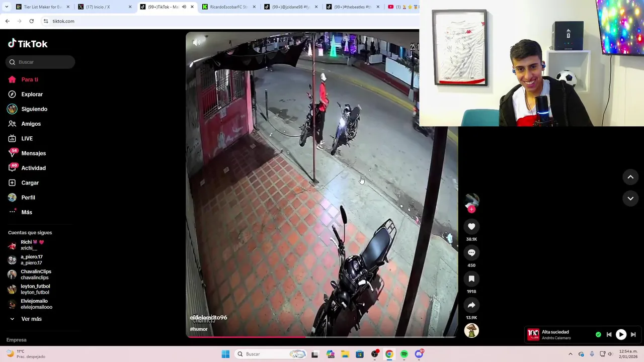Screen dimensions: 644x362
Task: Click the Cargar upload icon
Action: tap(12, 183)
